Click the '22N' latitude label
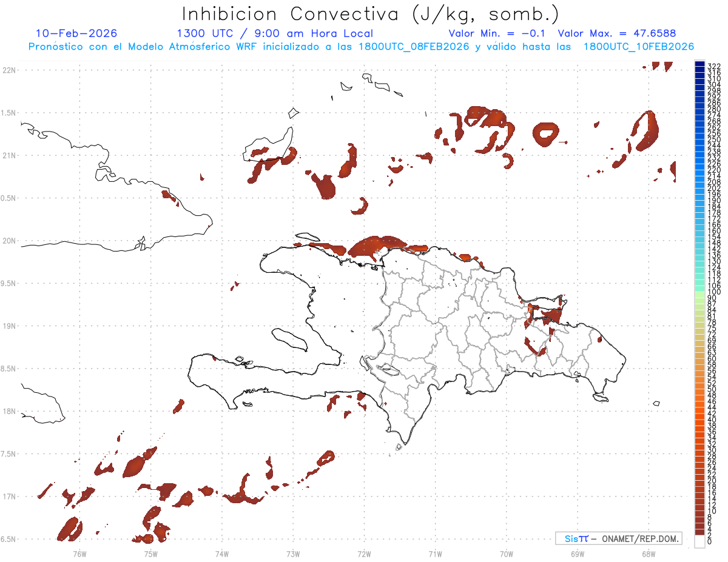Screen dimensions: 728x562 point(9,70)
